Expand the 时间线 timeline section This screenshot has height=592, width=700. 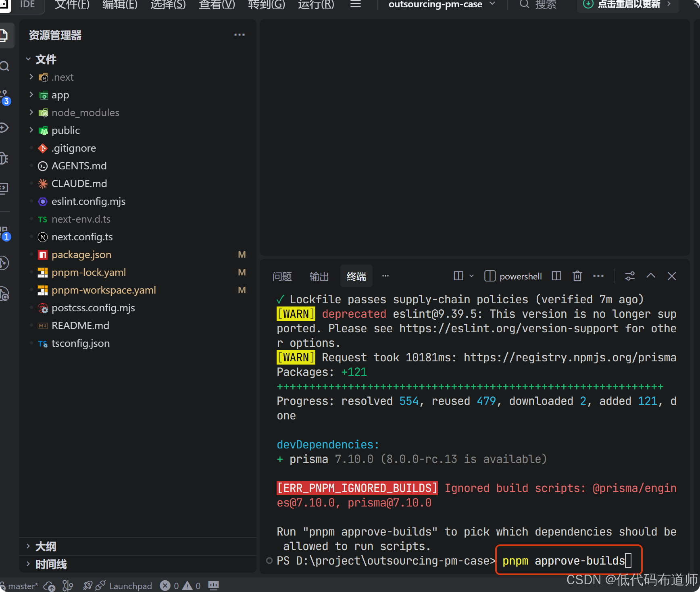pos(51,564)
